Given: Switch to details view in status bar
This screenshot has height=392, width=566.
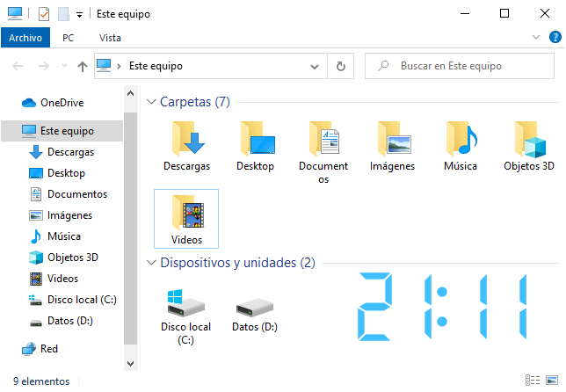Looking at the screenshot, I should 533,380.
